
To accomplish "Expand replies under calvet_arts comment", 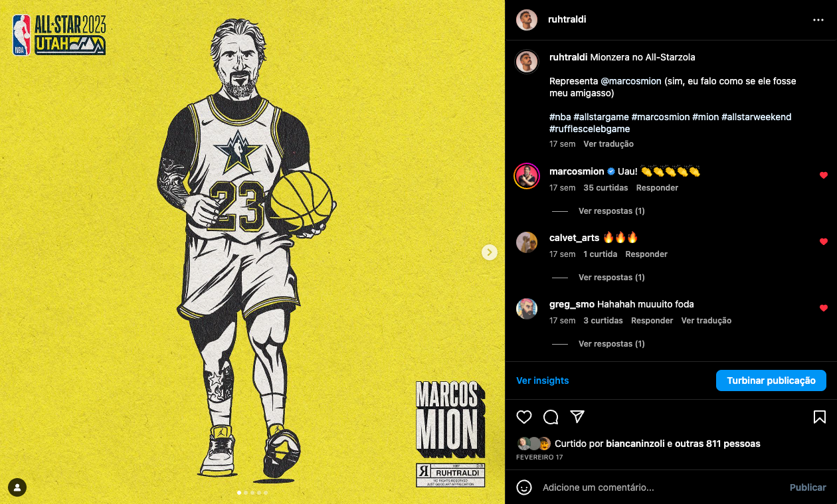I will click(611, 278).
